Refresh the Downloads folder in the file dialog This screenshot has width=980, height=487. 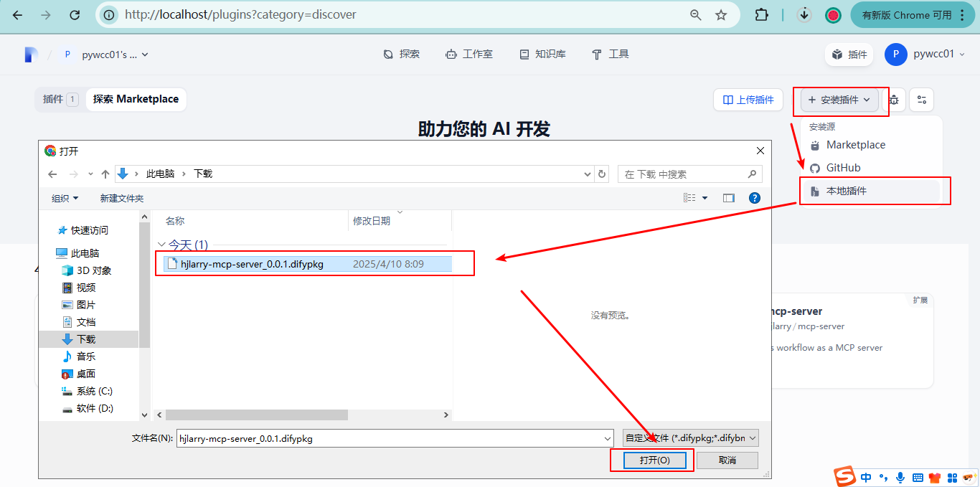[602, 174]
